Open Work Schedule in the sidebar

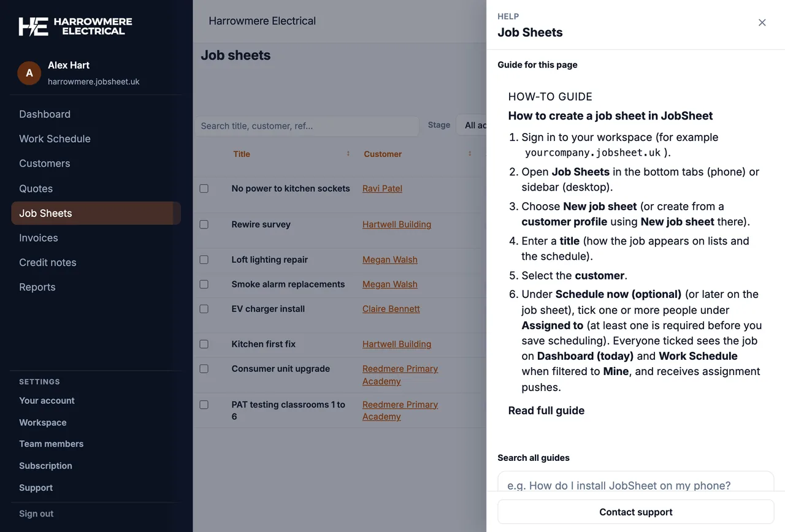point(55,139)
